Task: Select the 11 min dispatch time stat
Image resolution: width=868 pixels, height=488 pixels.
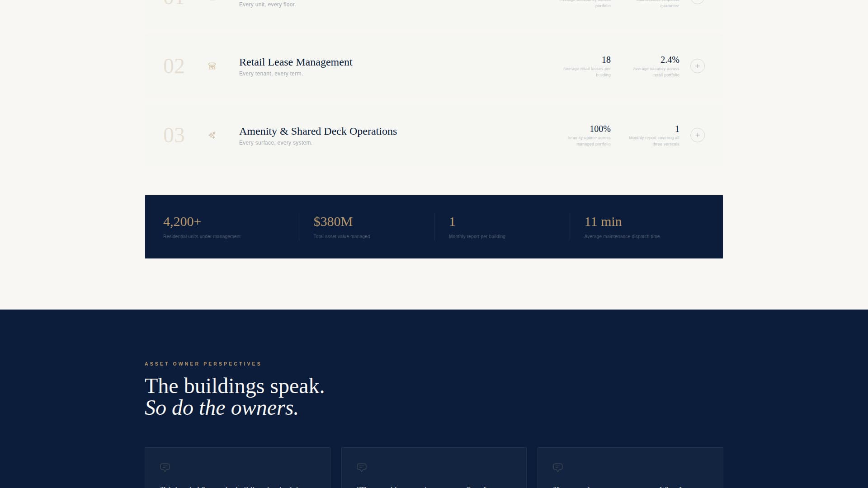Action: point(603,222)
